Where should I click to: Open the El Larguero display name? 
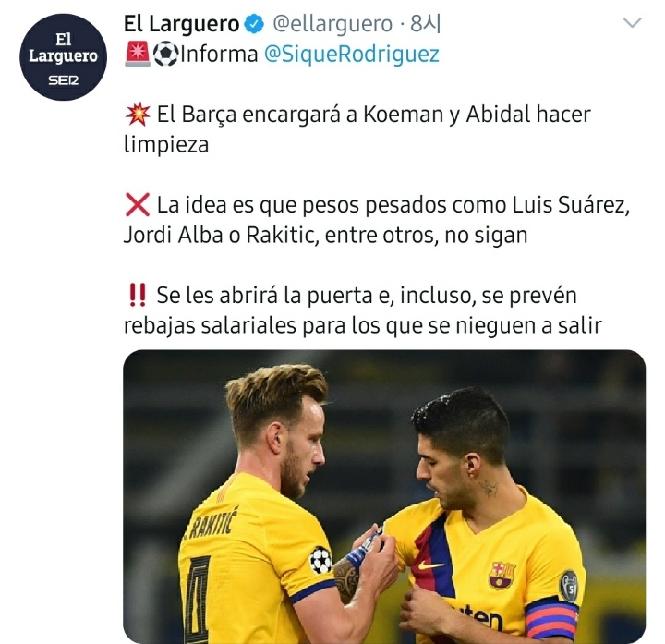182,24
